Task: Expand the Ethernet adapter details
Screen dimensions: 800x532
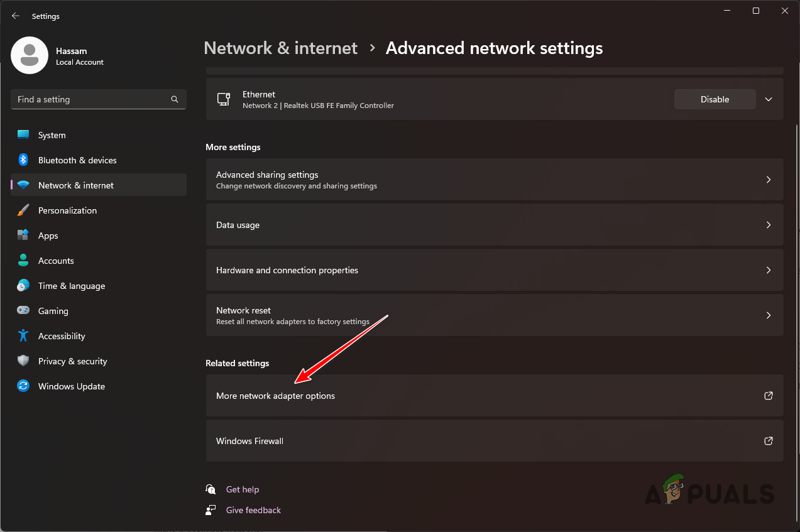Action: [768, 99]
